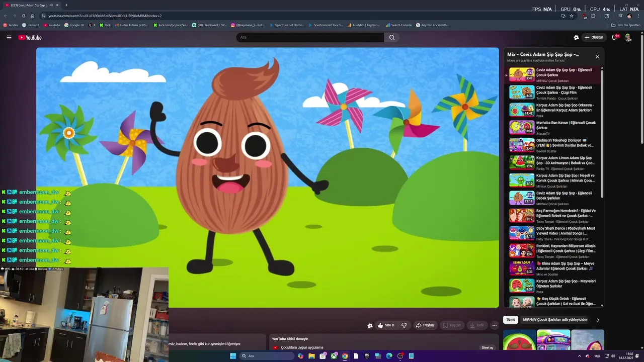Click the address bar URL
The width and height of the screenshot is (644, 362).
105,16
